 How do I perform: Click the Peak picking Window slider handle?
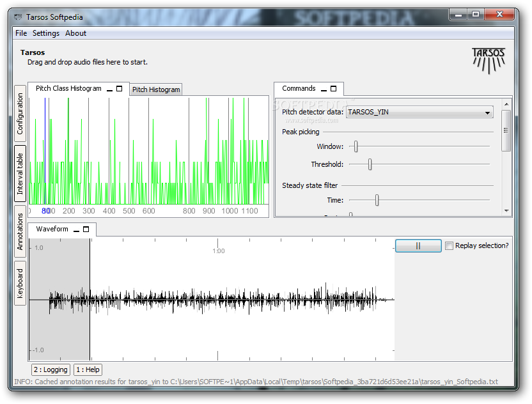point(356,146)
